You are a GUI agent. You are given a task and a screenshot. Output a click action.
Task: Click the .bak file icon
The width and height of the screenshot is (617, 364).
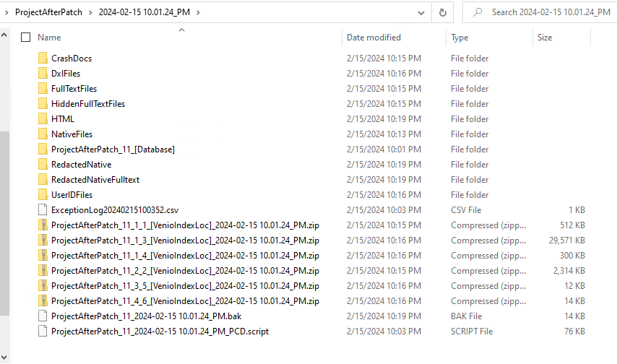click(43, 316)
